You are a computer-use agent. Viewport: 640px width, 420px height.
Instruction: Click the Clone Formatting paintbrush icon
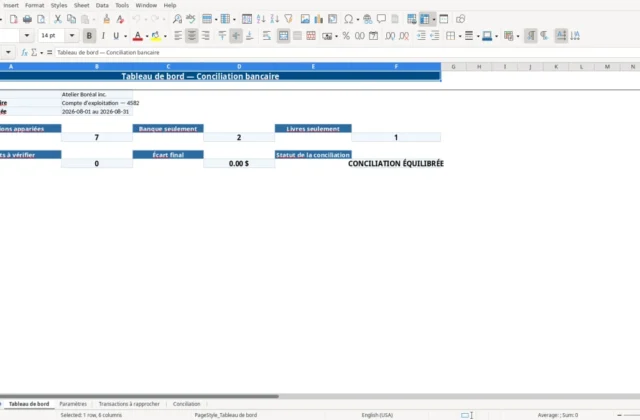107,19
